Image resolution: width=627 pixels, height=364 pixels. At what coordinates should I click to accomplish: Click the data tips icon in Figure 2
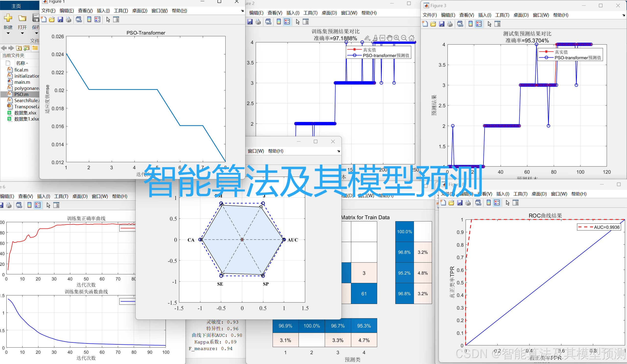click(382, 38)
